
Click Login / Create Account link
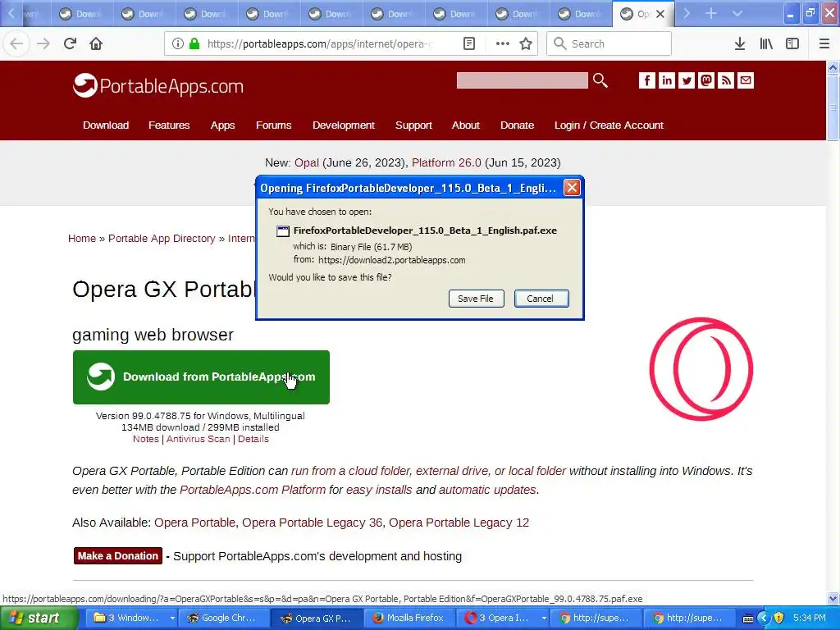(609, 125)
